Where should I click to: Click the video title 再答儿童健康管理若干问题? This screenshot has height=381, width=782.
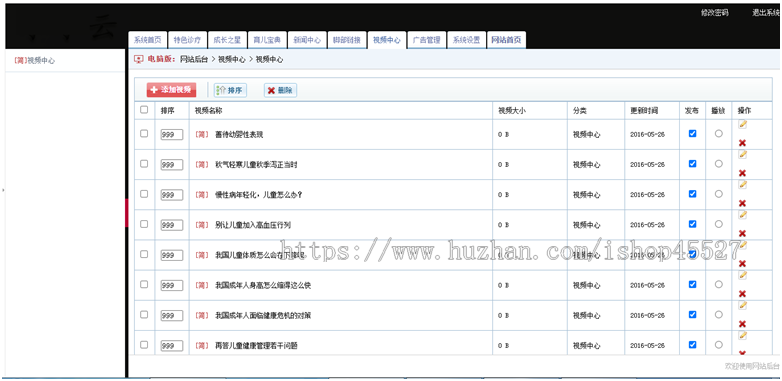tap(256, 346)
